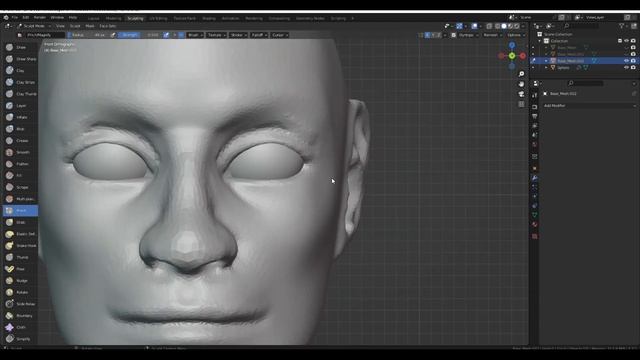Select the Snake Hook brush

[x=20, y=246]
